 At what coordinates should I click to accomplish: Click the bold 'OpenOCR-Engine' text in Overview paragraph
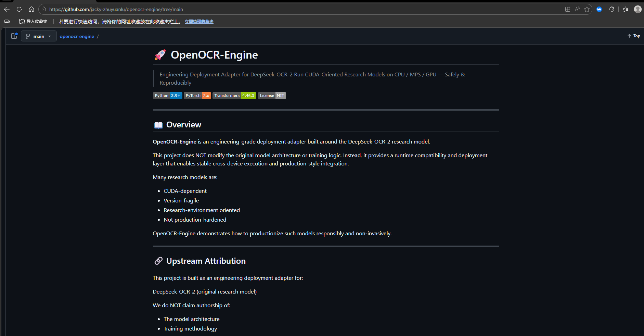175,141
